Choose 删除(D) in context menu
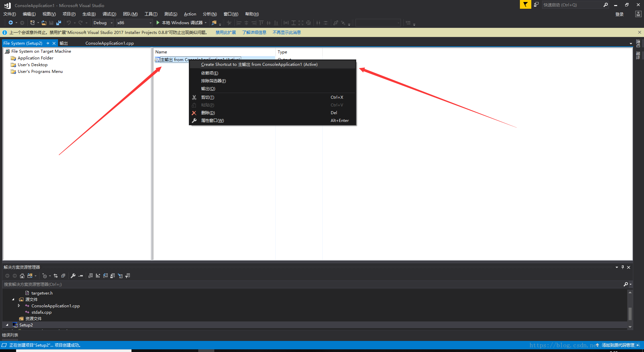 coord(272,113)
